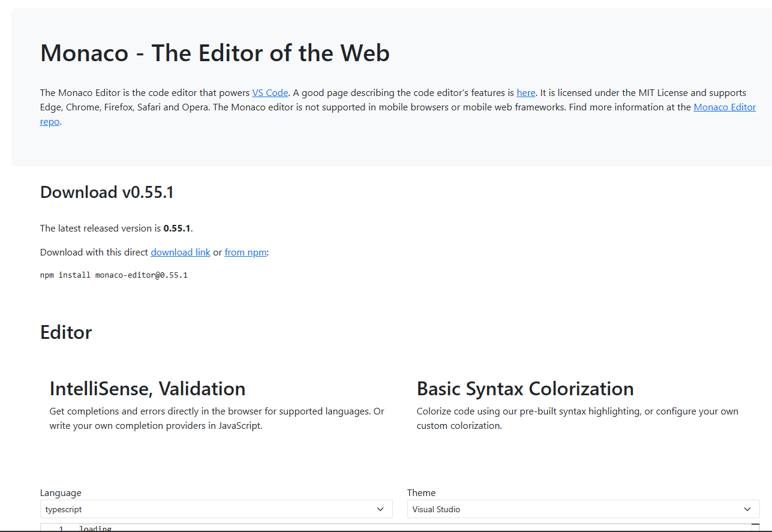Open the Monaco Editor repo link

pyautogui.click(x=724, y=107)
